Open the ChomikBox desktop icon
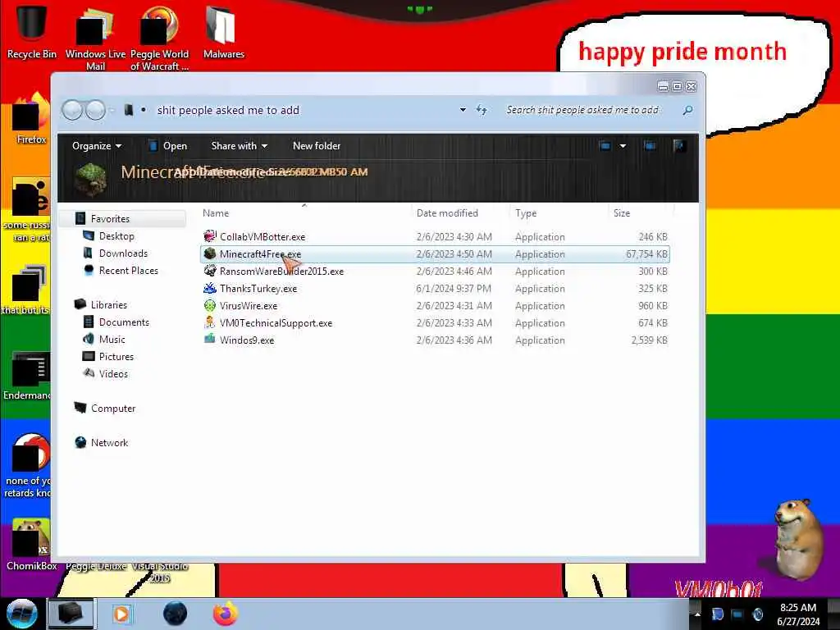This screenshot has height=630, width=840. [31, 544]
